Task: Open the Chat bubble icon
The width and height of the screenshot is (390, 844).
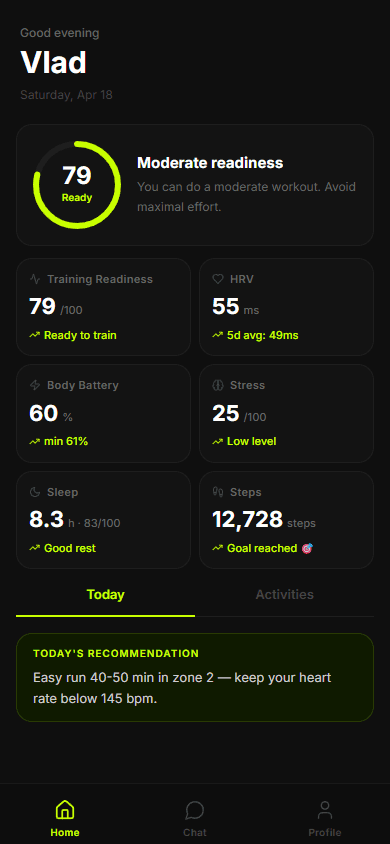Action: (195, 809)
